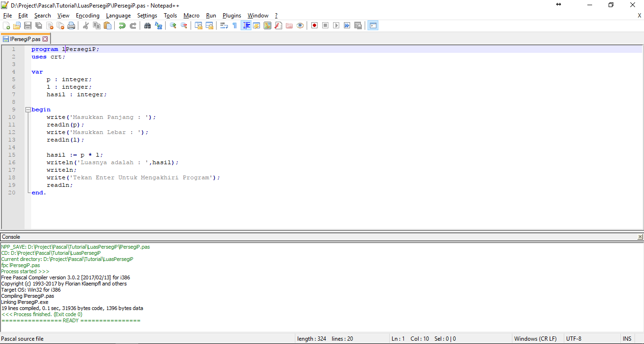Click the Open file toolbar icon
The height and width of the screenshot is (344, 644).
coord(17,25)
